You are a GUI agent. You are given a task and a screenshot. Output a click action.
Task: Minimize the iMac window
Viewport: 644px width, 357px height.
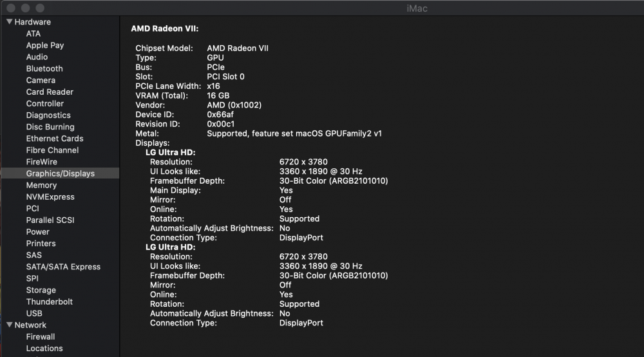click(x=26, y=8)
